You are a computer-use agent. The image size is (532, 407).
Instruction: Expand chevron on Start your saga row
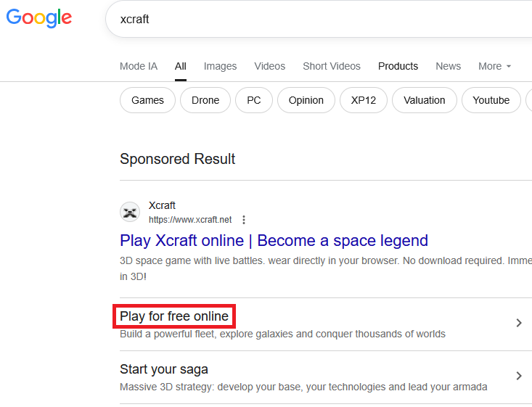tap(518, 376)
